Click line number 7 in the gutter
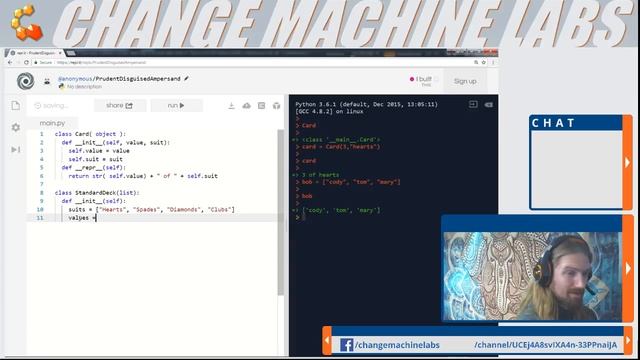Image resolution: width=640 pixels, height=360 pixels. point(42,184)
